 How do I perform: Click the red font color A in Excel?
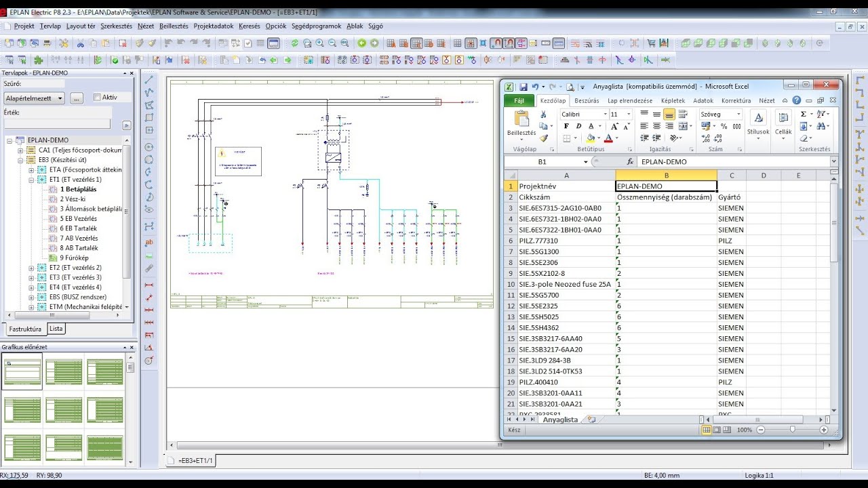(608, 138)
